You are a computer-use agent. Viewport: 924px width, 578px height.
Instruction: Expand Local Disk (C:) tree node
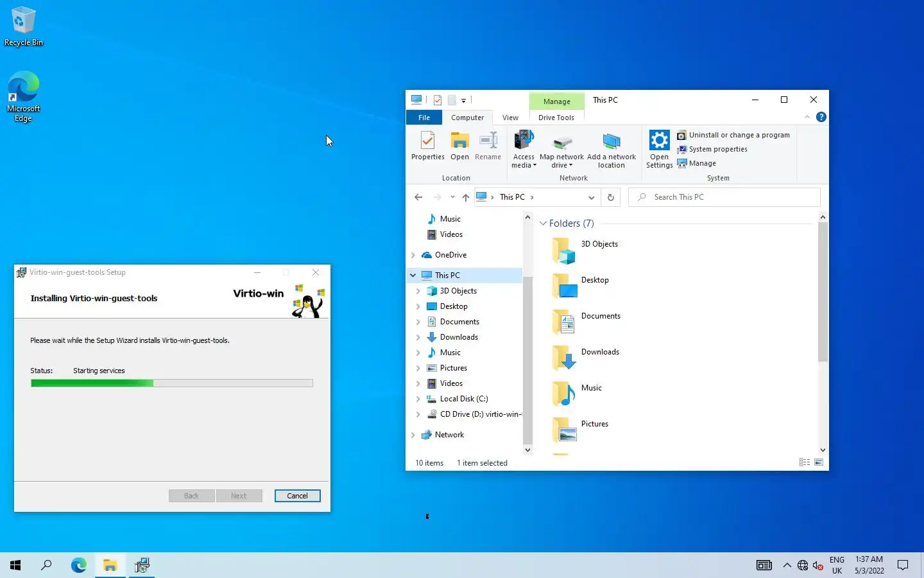pos(418,399)
